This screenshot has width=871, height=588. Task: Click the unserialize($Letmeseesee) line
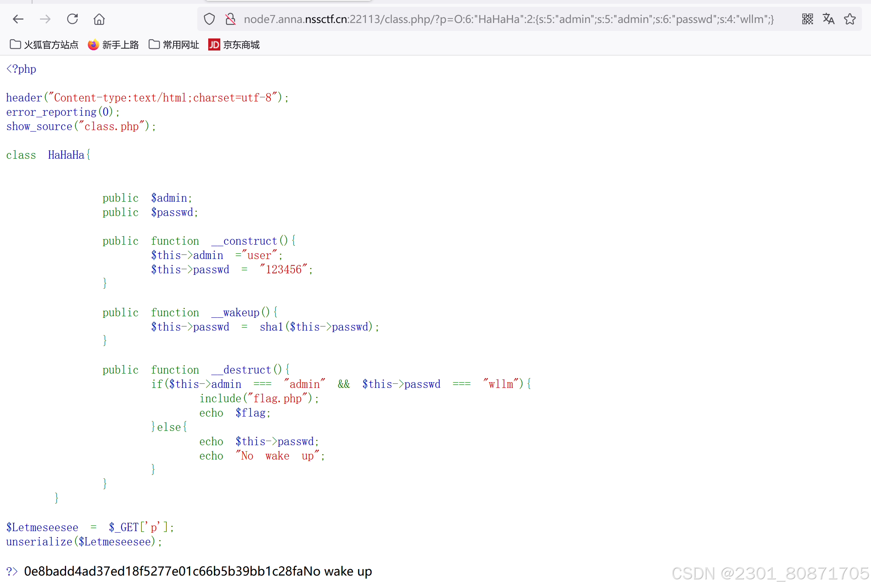(x=84, y=542)
